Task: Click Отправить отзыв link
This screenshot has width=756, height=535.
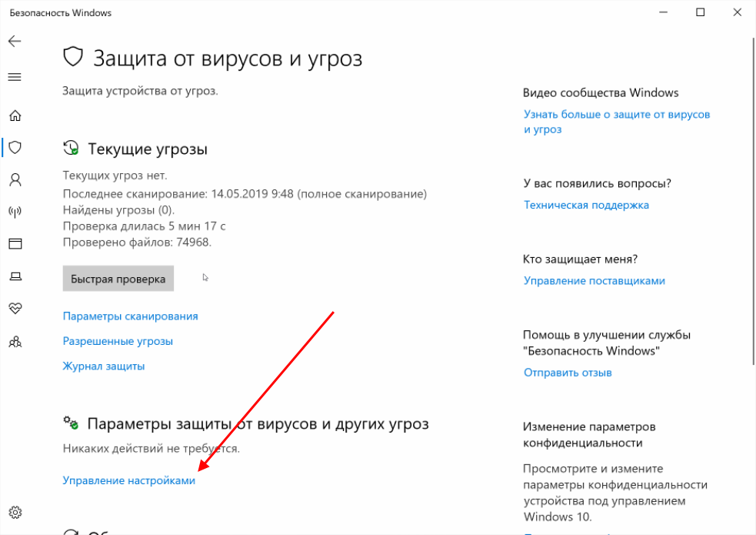Action: [568, 373]
